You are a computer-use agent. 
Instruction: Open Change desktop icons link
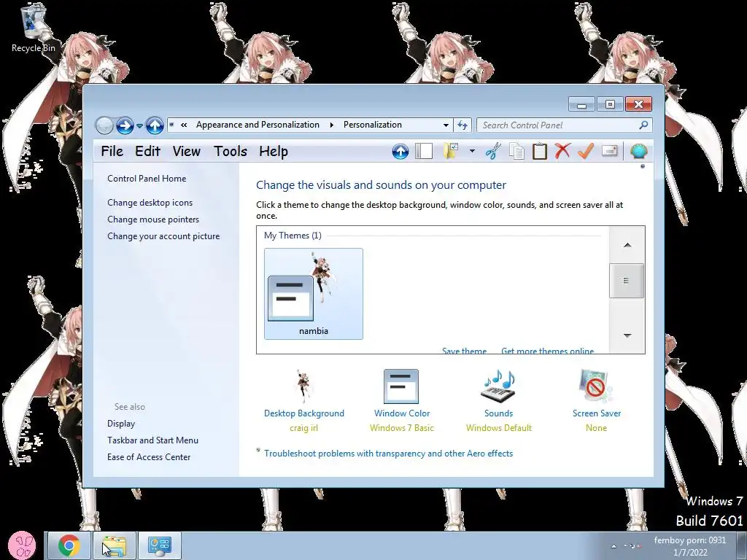(150, 203)
